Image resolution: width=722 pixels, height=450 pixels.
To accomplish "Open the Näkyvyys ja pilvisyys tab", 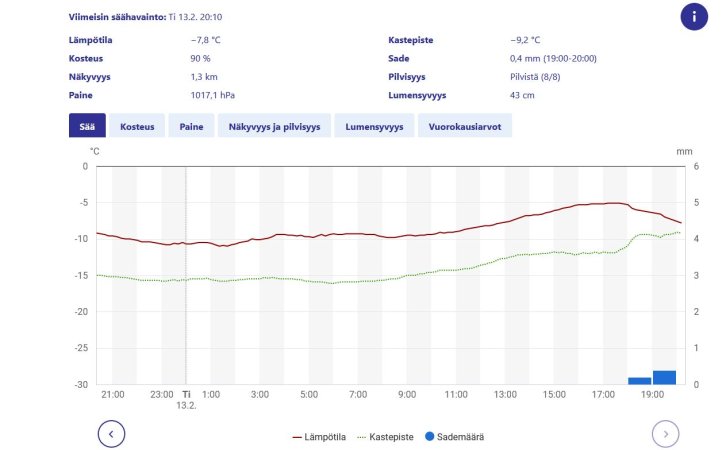I will 274,126.
